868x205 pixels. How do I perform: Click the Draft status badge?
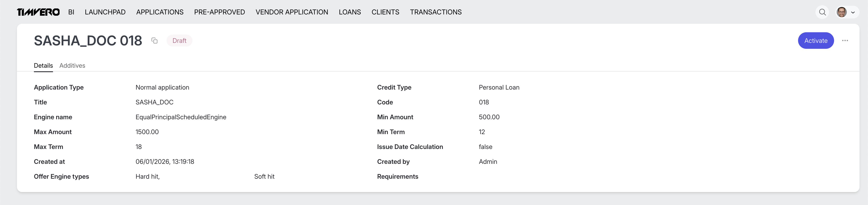(179, 41)
